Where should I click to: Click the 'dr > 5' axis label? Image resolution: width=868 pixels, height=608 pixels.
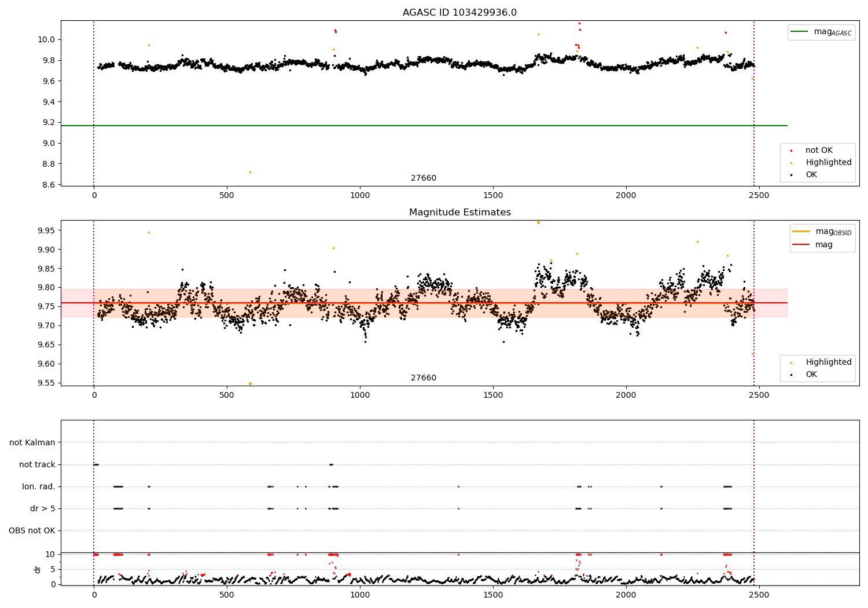(x=43, y=508)
